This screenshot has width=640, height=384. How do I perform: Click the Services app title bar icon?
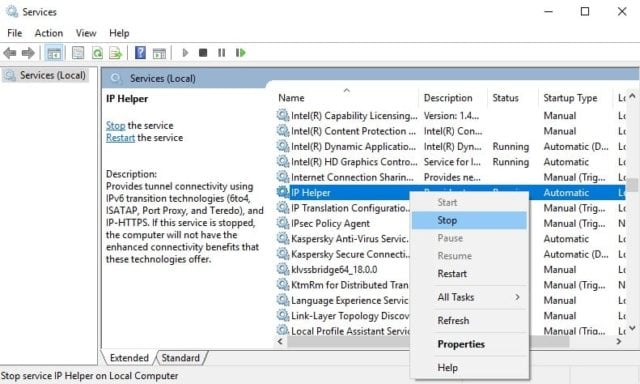(x=12, y=11)
